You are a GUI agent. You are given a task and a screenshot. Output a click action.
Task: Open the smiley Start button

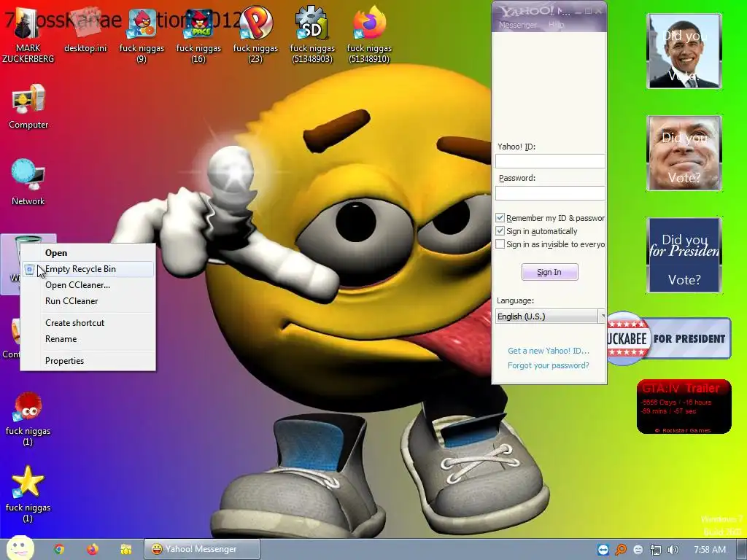coord(20,548)
